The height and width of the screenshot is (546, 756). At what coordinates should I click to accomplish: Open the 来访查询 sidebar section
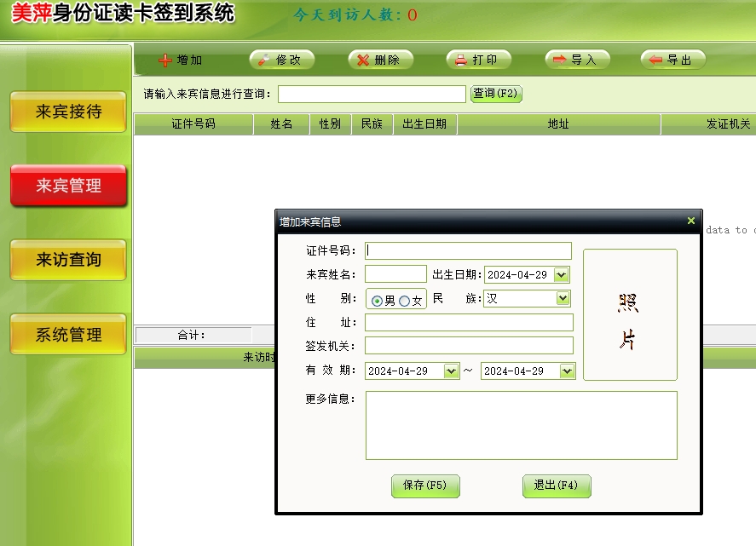click(x=68, y=260)
